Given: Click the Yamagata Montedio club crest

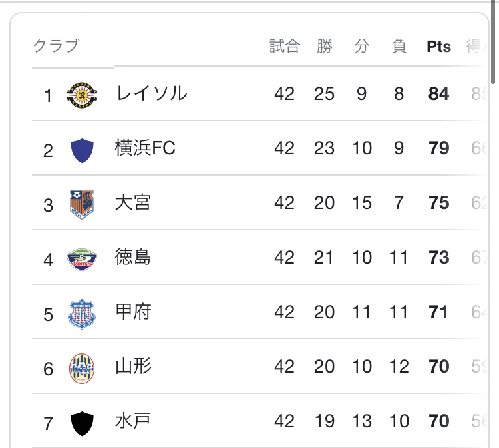Looking at the screenshot, I should click(82, 367).
